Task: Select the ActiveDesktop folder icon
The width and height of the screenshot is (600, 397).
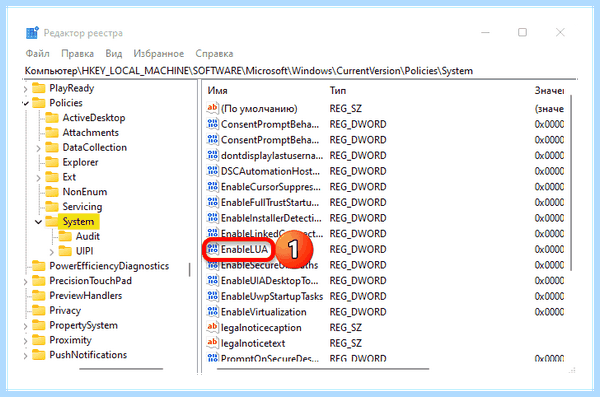Action: pyautogui.click(x=52, y=118)
